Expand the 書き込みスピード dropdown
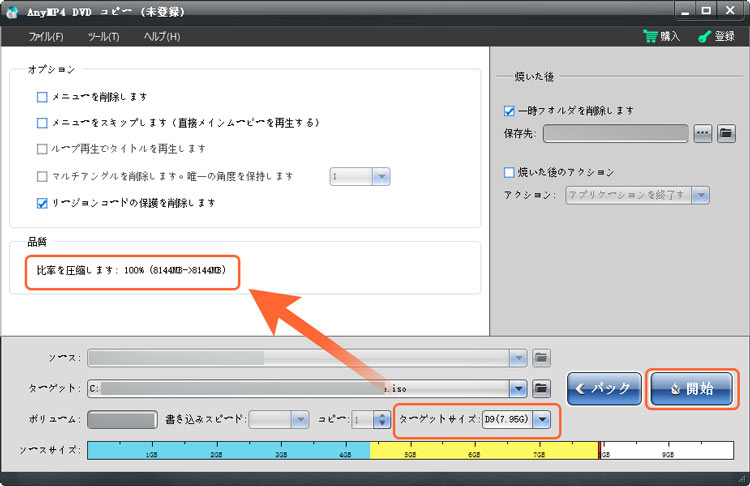This screenshot has height=486, width=750. 300,420
